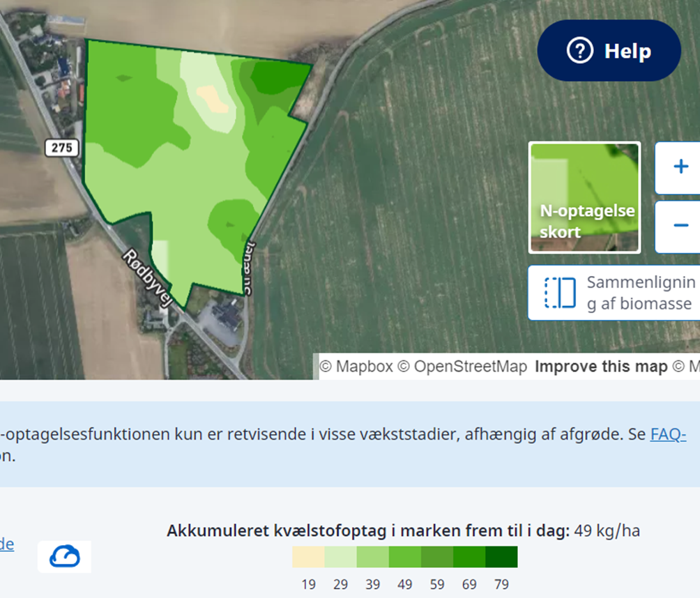Open Sammenligning af biomasse

[640, 293]
